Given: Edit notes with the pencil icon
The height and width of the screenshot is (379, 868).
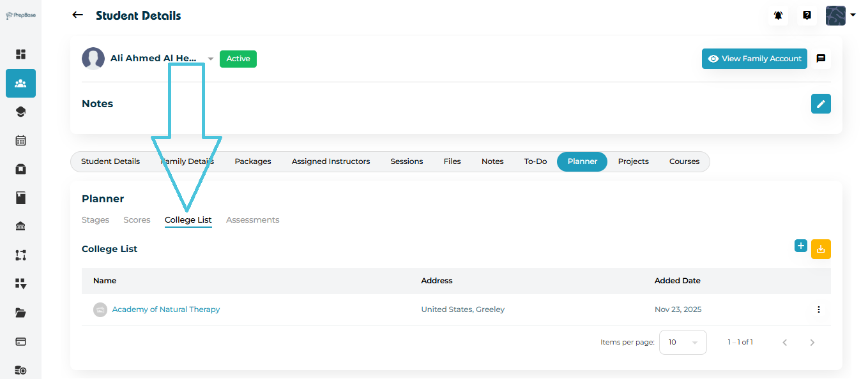Looking at the screenshot, I should pyautogui.click(x=821, y=103).
